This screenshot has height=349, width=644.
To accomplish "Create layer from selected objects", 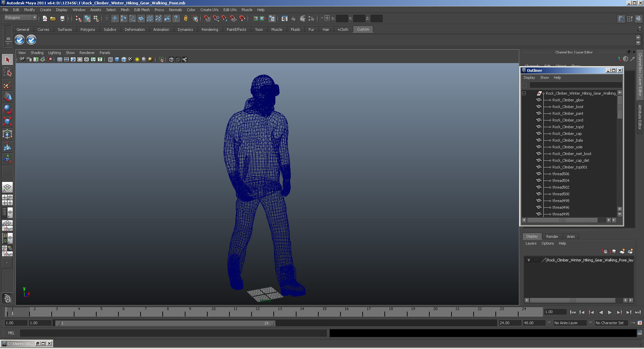I will point(630,251).
